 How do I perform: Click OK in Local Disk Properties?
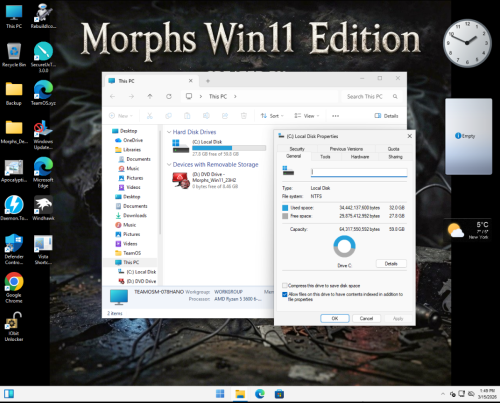tap(335, 318)
